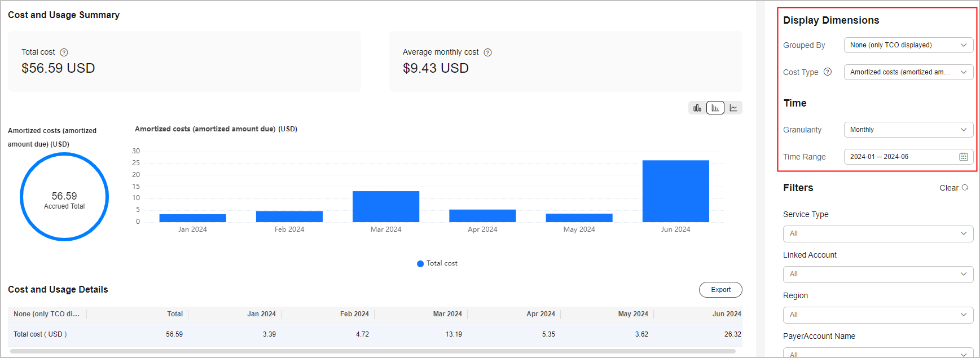The height and width of the screenshot is (358, 980).
Task: Click the 13.19 cell in the table
Action: click(x=454, y=334)
